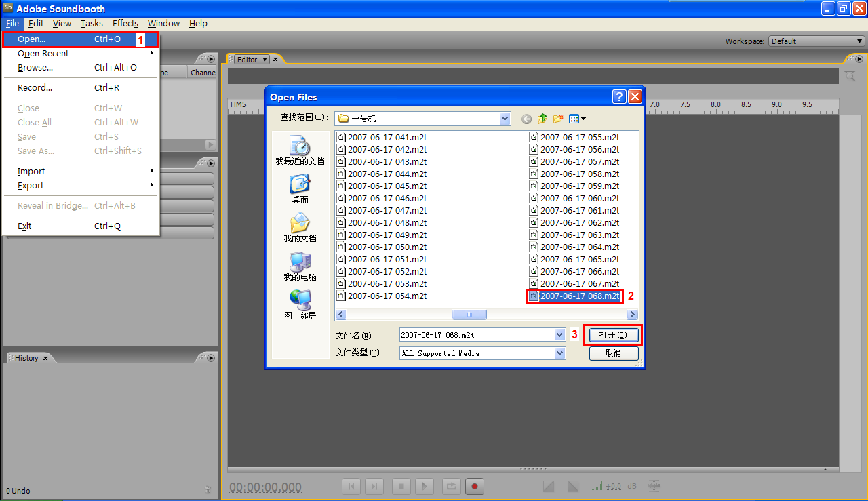Viewport: 868px width, 501px height.
Task: Open the History panel flyout menu arrow
Action: coord(211,357)
